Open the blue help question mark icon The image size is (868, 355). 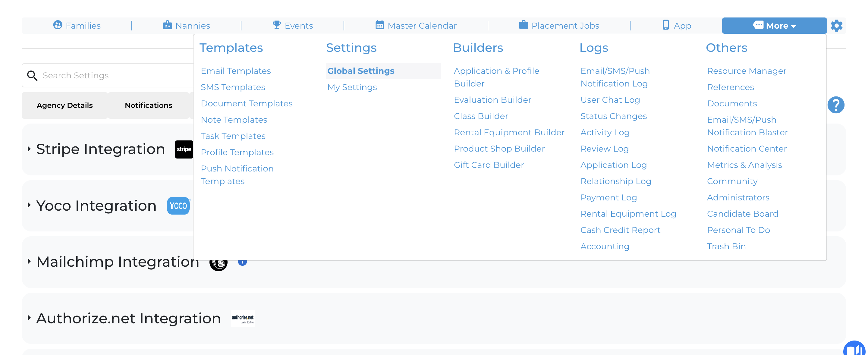[836, 105]
